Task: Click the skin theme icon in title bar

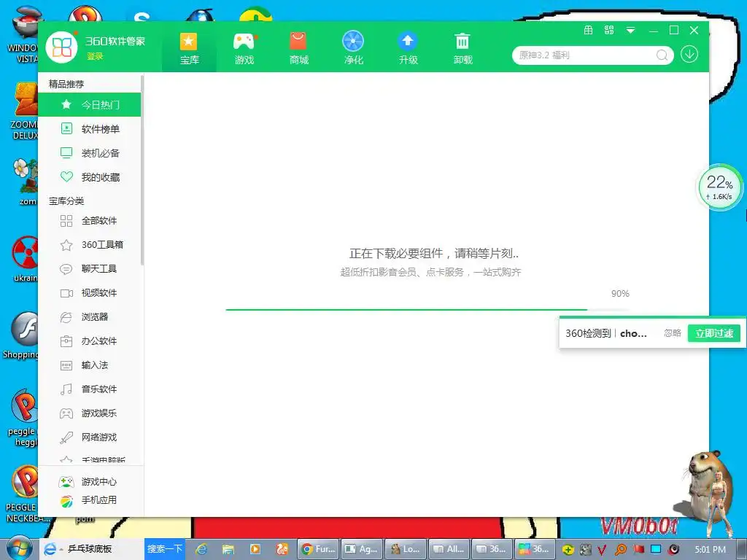Action: coord(609,31)
